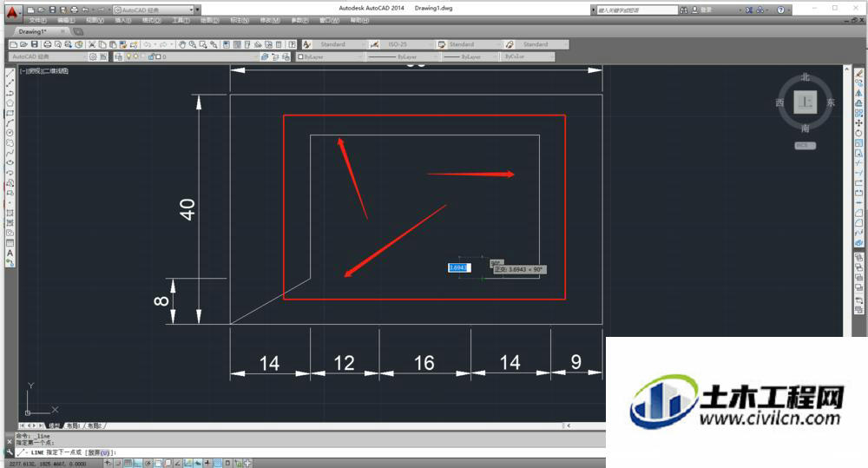Open the 视图(V) menu
Viewport: 868px width, 468px height.
tap(95, 21)
